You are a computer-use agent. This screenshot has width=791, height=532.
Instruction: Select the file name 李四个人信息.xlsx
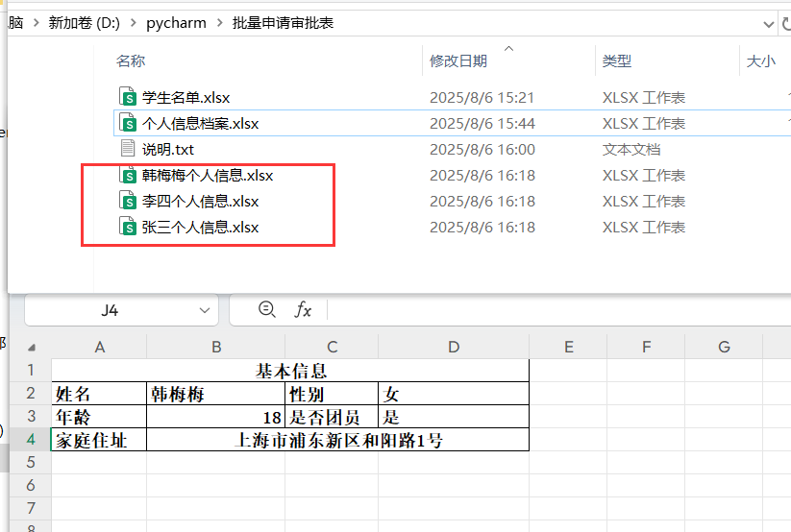(200, 202)
